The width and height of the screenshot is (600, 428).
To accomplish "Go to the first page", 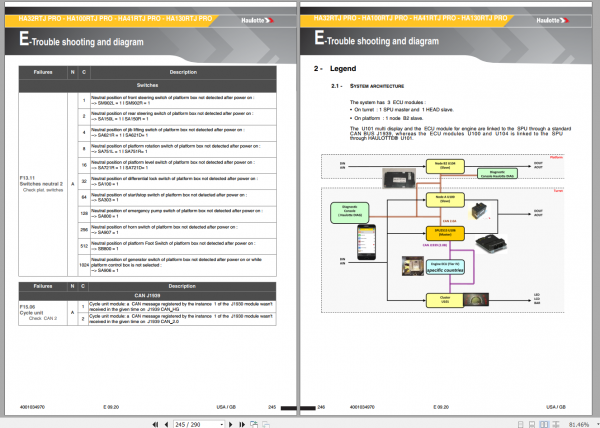I will coord(155,424).
